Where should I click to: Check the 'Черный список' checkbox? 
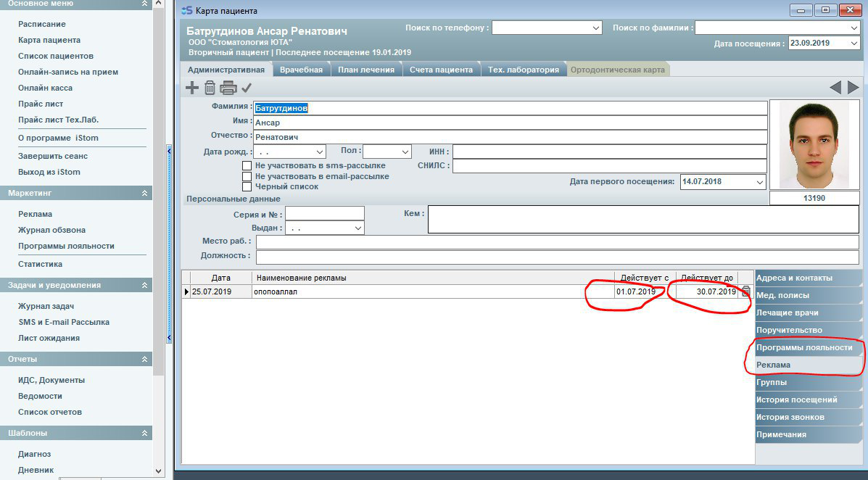[x=247, y=186]
